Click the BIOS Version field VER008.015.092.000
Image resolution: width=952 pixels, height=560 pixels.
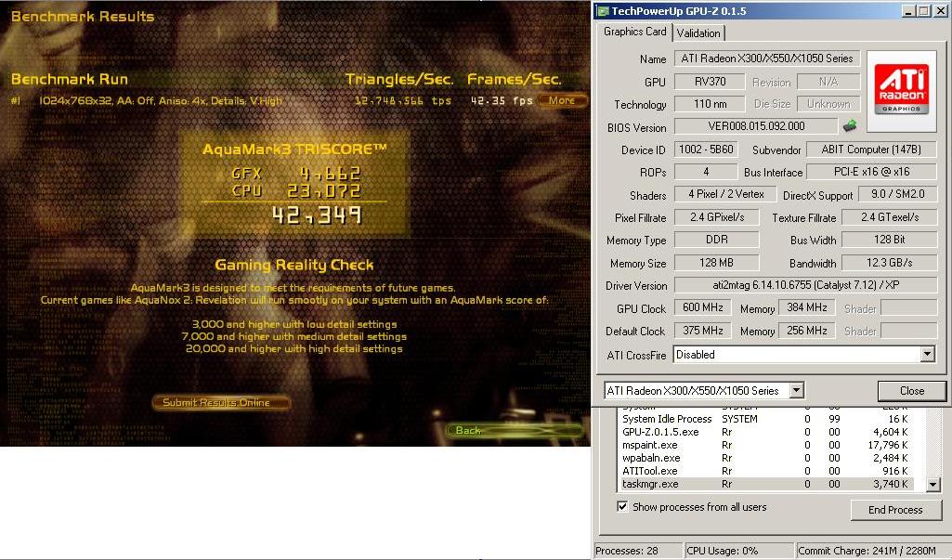point(756,126)
